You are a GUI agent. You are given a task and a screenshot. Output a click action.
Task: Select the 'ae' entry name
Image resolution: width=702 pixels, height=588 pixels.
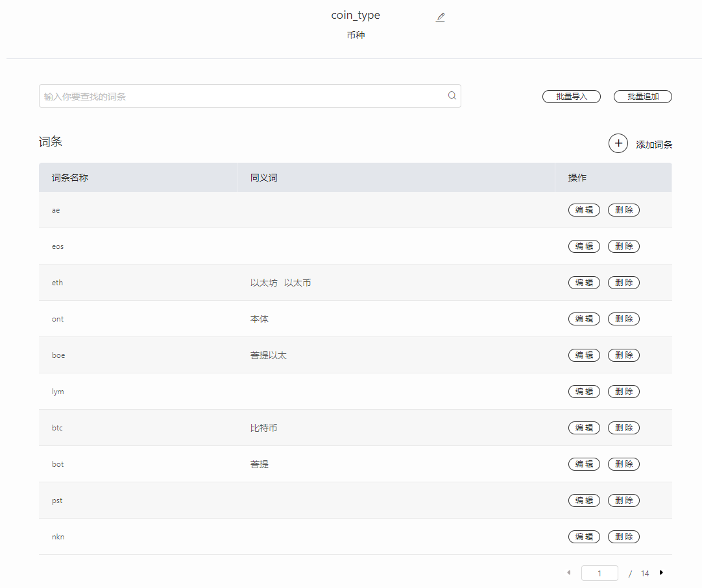coord(56,210)
